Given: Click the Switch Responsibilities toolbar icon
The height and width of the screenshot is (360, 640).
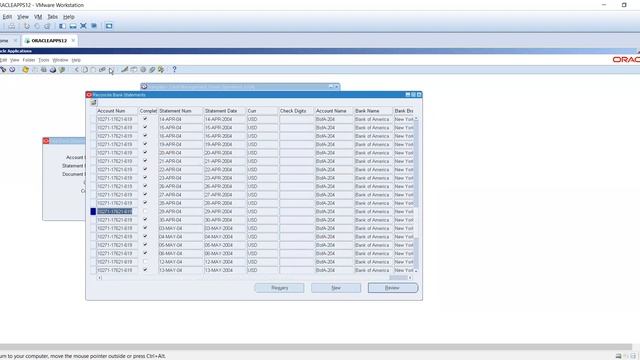Looking at the screenshot, I should tap(44, 70).
